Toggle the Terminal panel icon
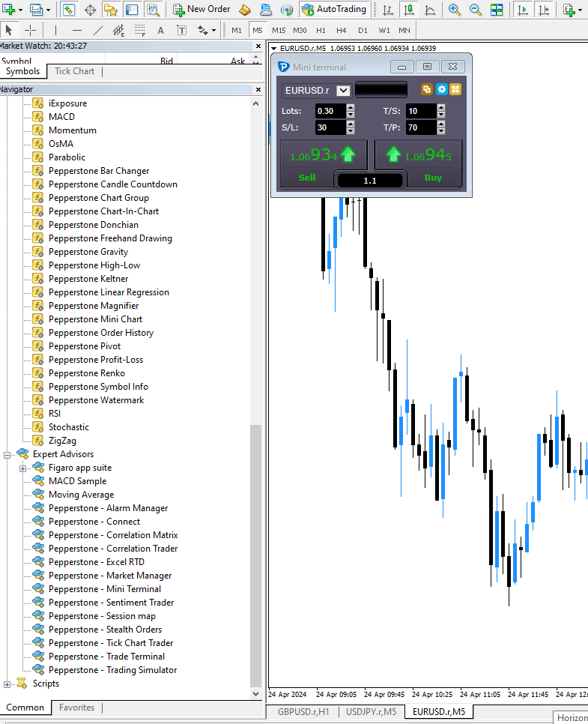588x724 pixels. coord(132,9)
